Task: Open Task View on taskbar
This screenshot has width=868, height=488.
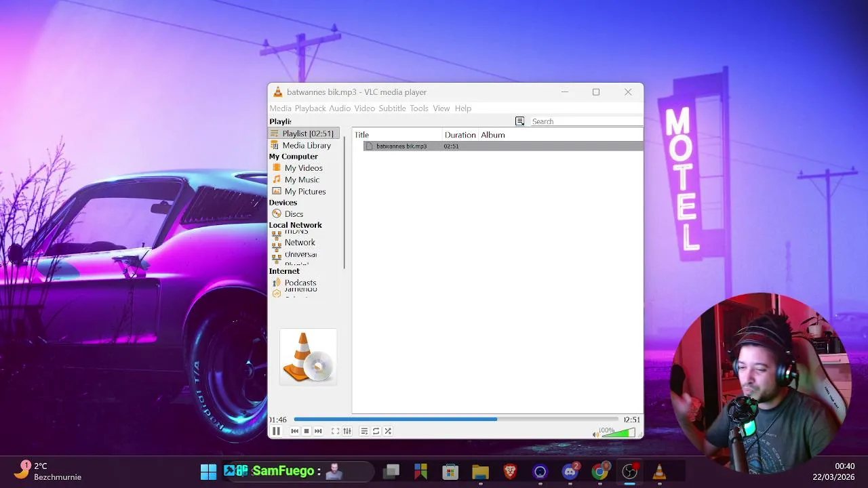Action: [x=391, y=471]
